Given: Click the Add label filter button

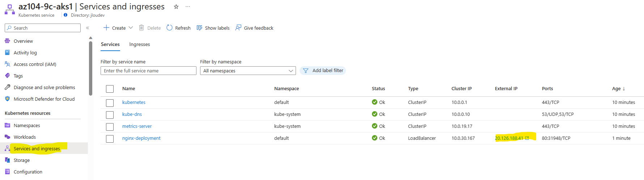Looking at the screenshot, I should coord(323,71).
